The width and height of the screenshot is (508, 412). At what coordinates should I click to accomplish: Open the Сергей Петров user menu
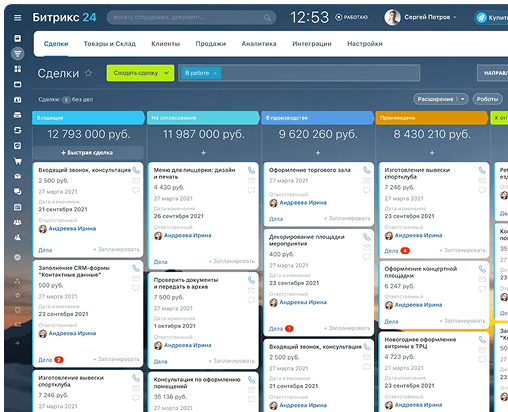click(x=420, y=17)
